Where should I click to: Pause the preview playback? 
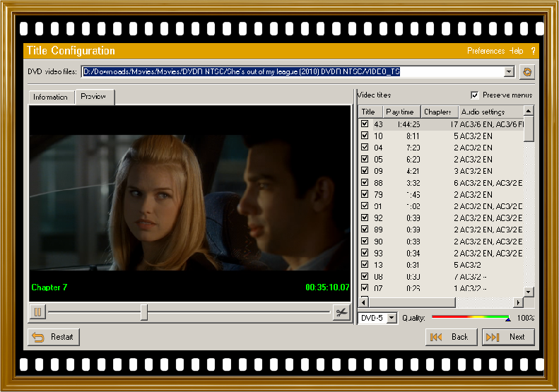37,312
